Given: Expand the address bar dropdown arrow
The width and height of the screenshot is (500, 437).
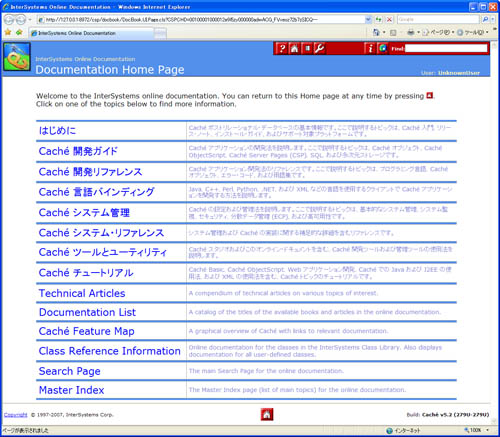Looking at the screenshot, I should pos(368,20).
